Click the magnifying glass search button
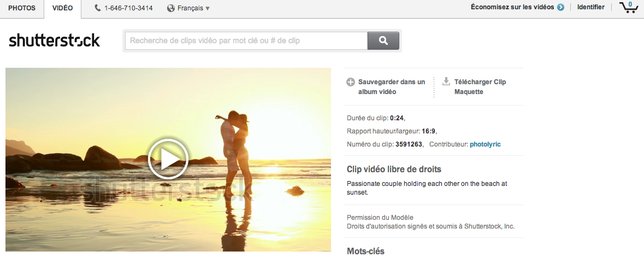Screen dimensions: 644x257 [383, 40]
